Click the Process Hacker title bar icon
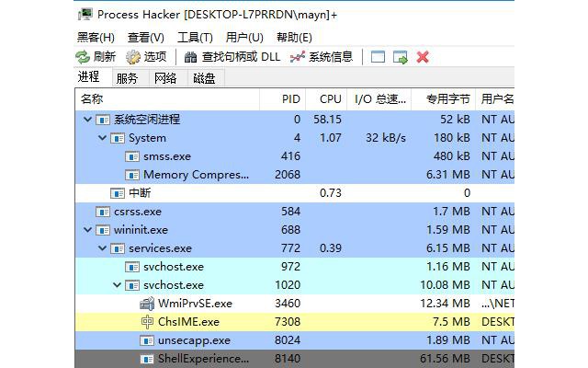The height and width of the screenshot is (368, 588). pos(85,15)
